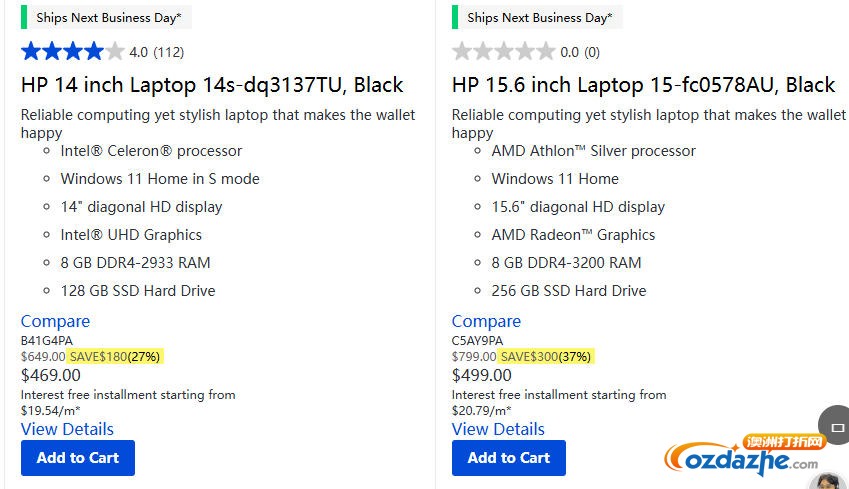
Task: Add the HP 14 inch laptop to cart
Action: 77,458
